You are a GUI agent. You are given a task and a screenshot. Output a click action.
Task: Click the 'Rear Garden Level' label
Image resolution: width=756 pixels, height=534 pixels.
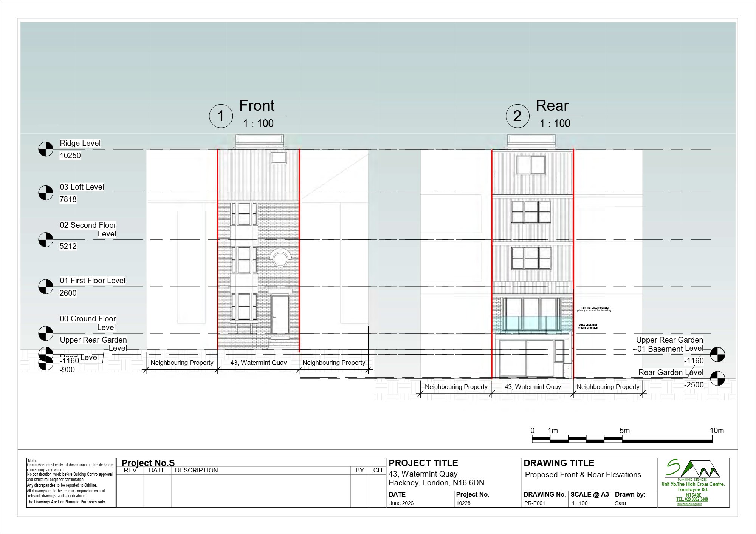coord(671,372)
